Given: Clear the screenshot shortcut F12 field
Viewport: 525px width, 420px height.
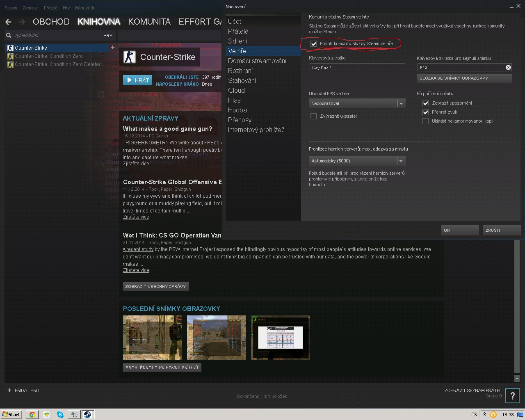Looking at the screenshot, I should coord(508,67).
